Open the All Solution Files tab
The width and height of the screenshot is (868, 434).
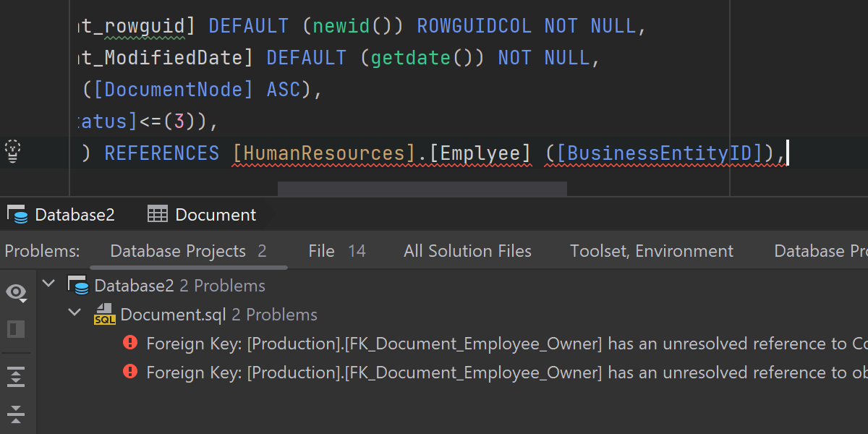tap(467, 251)
